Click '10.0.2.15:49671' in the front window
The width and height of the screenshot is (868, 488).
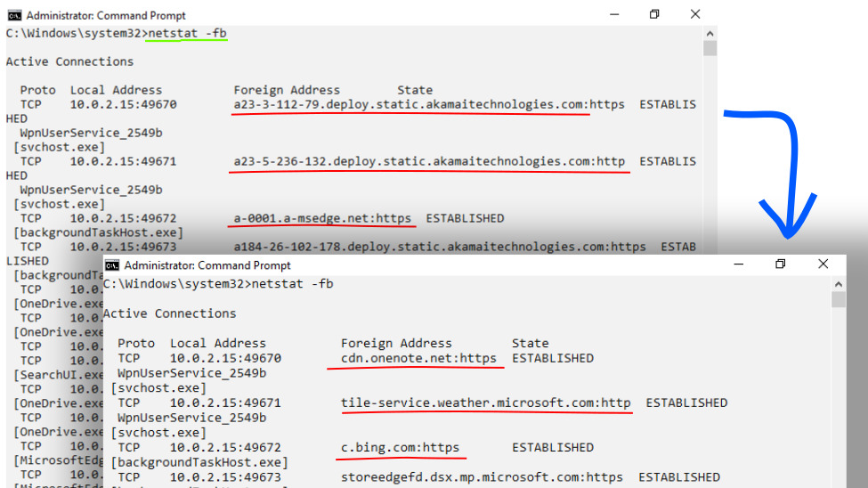point(225,403)
